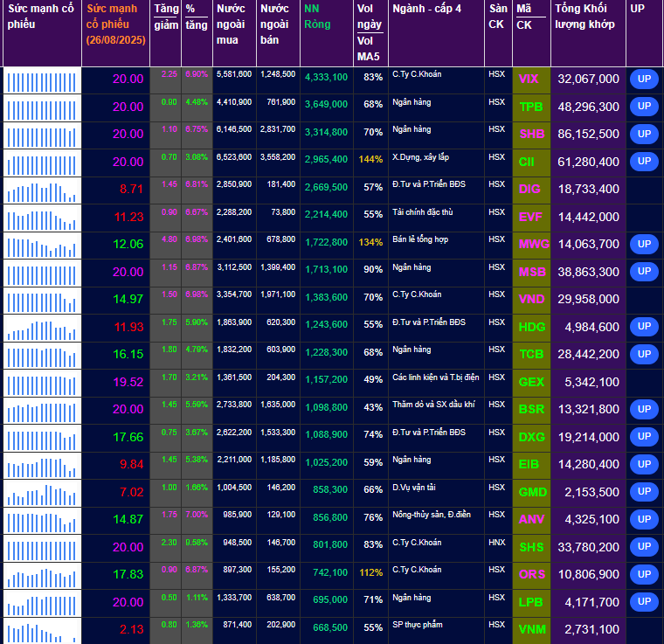The image size is (664, 644).
Task: Click stock strength value 2.13
Action: click(x=131, y=630)
